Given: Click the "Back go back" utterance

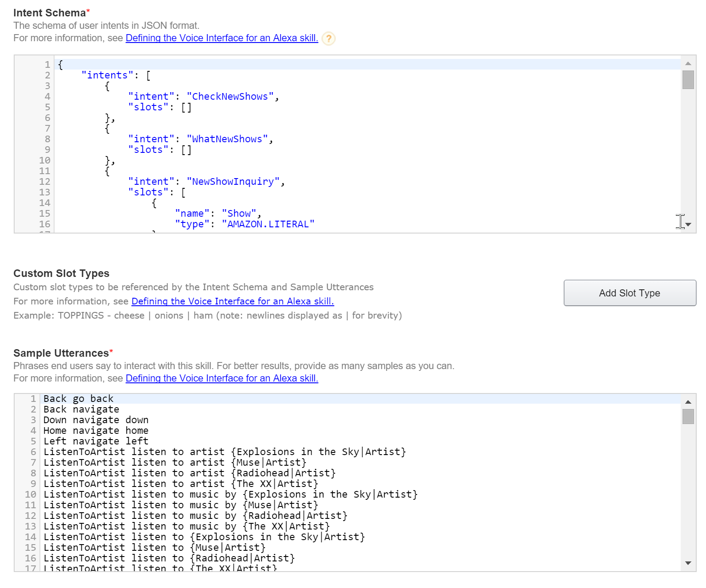Looking at the screenshot, I should (78, 399).
